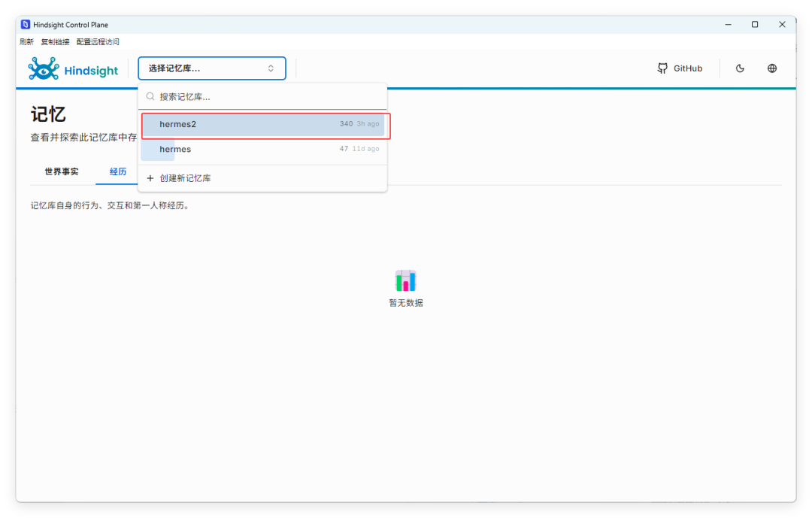Click the Hindsight Control Plane title bar icon
812x518 pixels.
tap(26, 24)
